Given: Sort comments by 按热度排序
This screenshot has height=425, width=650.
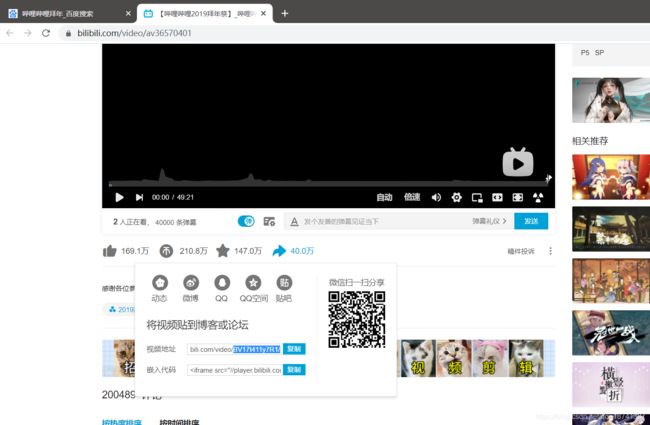Looking at the screenshot, I should 121,422.
